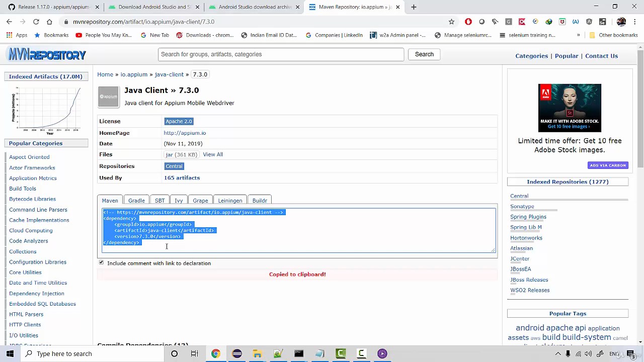This screenshot has height=362, width=644.
Task: Click the MVNRepository logo
Action: 47,54
